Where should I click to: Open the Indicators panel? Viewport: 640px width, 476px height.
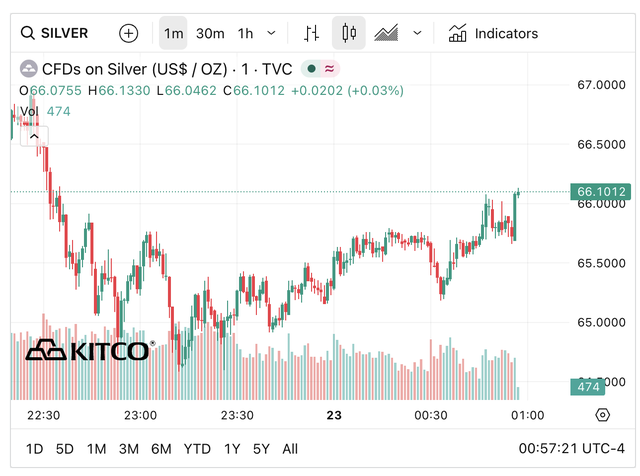(x=493, y=33)
